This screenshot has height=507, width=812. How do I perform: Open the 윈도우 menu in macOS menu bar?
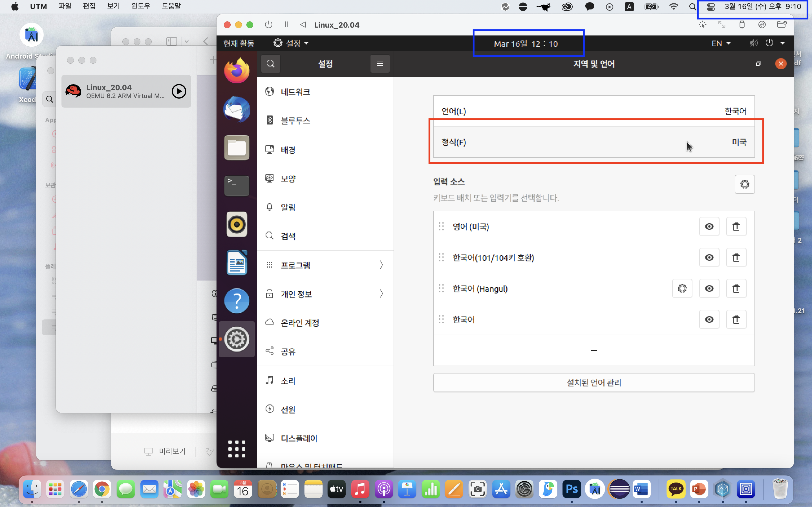coord(141,6)
